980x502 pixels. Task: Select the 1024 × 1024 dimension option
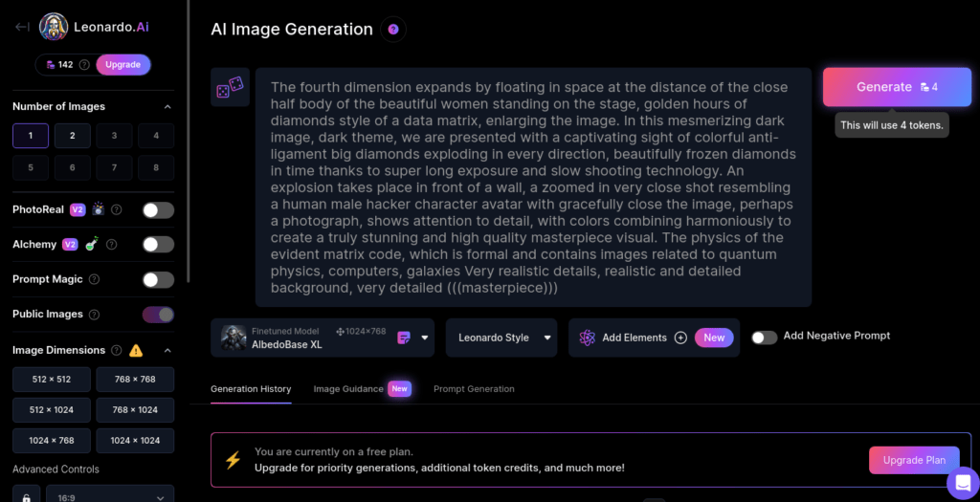(135, 441)
